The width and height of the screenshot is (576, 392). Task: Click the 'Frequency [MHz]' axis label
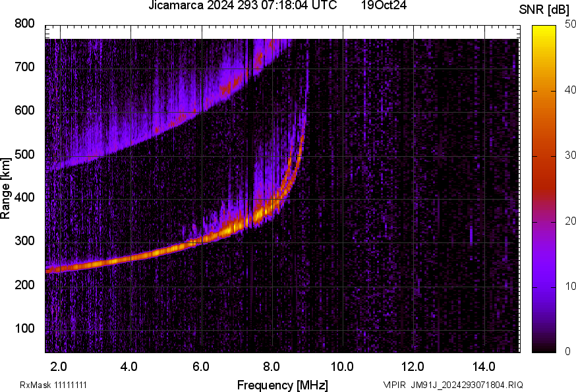(283, 385)
